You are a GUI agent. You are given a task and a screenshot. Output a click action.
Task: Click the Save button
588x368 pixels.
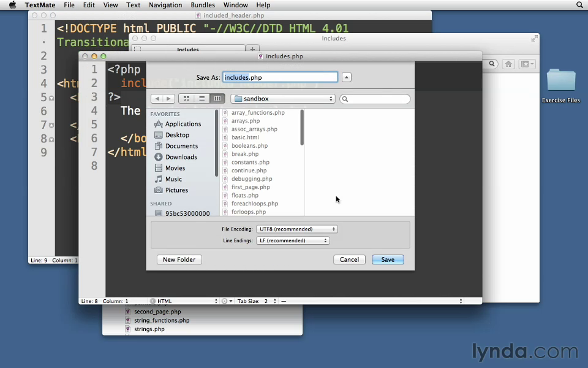(x=388, y=259)
